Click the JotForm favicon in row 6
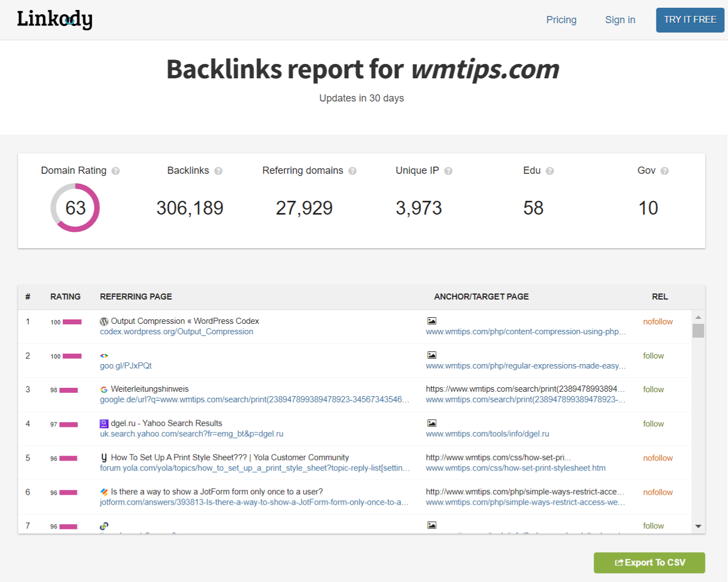The image size is (728, 582). [x=104, y=492]
